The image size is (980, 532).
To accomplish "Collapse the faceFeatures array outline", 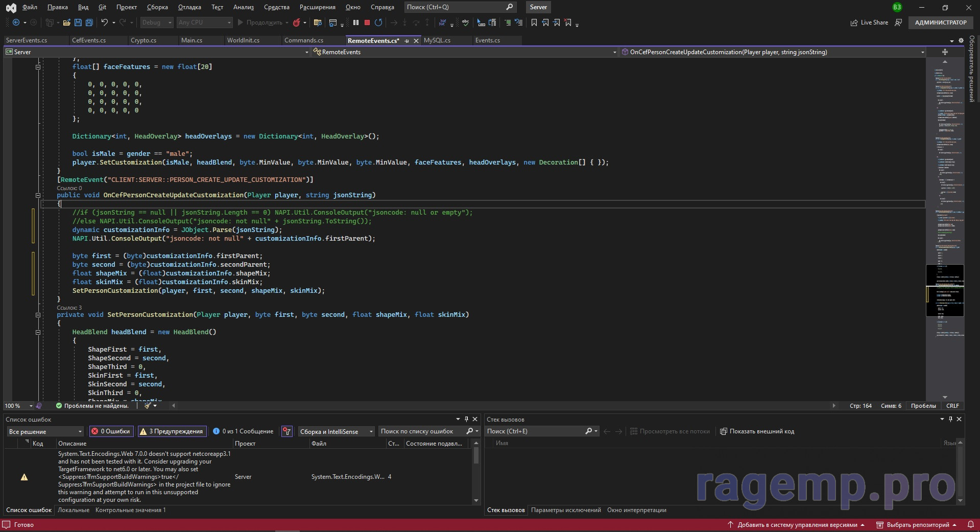I will tap(38, 67).
